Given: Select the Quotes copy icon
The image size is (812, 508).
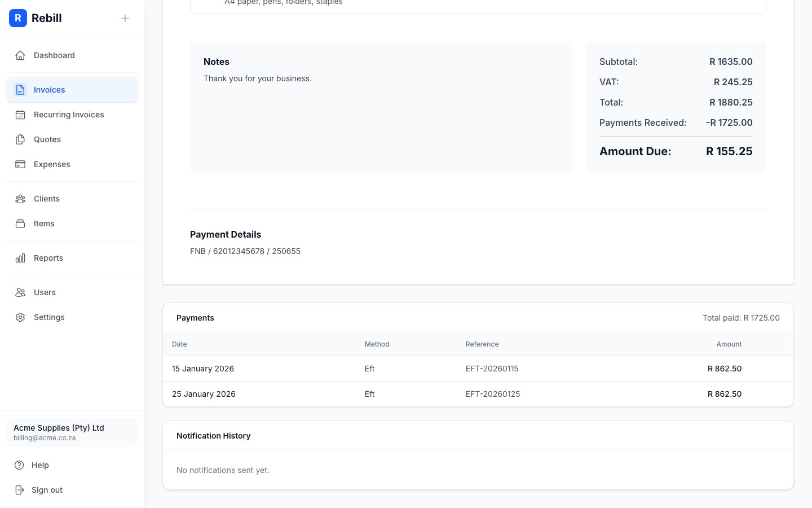Looking at the screenshot, I should tap(20, 139).
